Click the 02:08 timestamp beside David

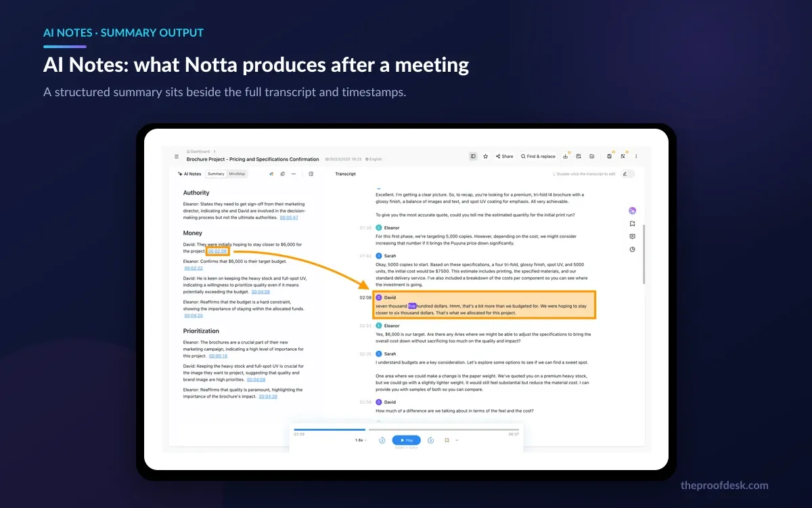pyautogui.click(x=365, y=297)
